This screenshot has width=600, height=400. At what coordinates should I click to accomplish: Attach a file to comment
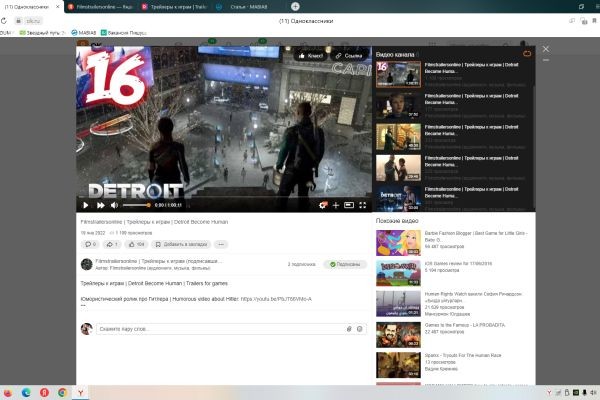pos(349,329)
